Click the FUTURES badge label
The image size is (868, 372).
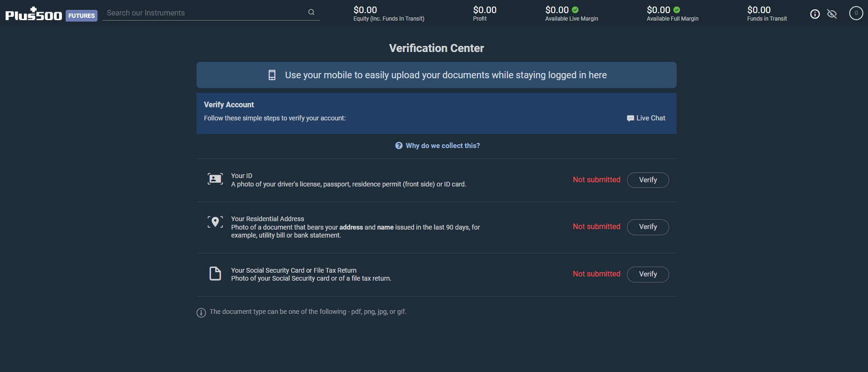click(x=82, y=15)
